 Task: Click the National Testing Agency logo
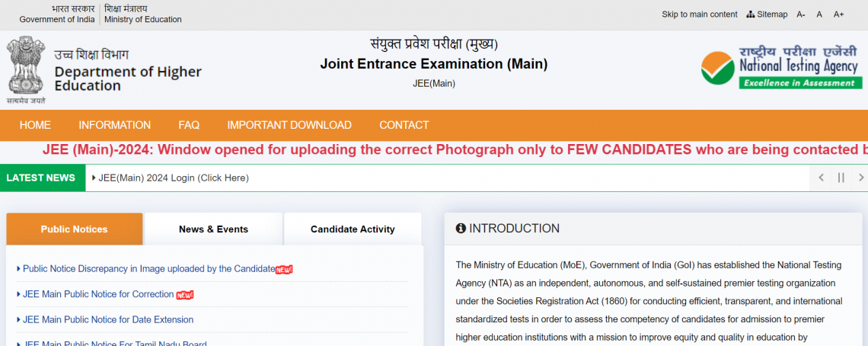781,69
